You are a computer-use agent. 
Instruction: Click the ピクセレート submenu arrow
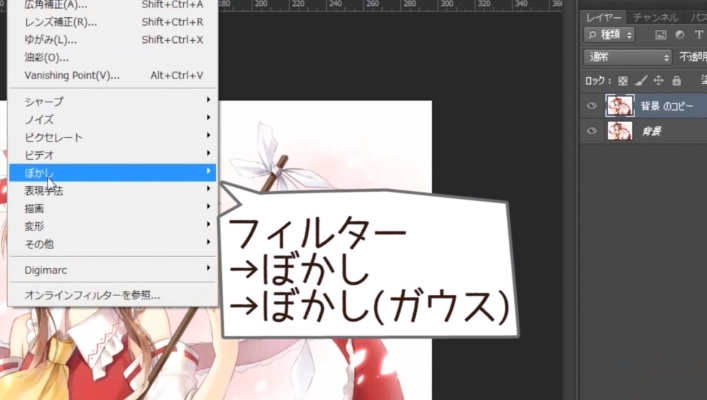[x=208, y=135]
